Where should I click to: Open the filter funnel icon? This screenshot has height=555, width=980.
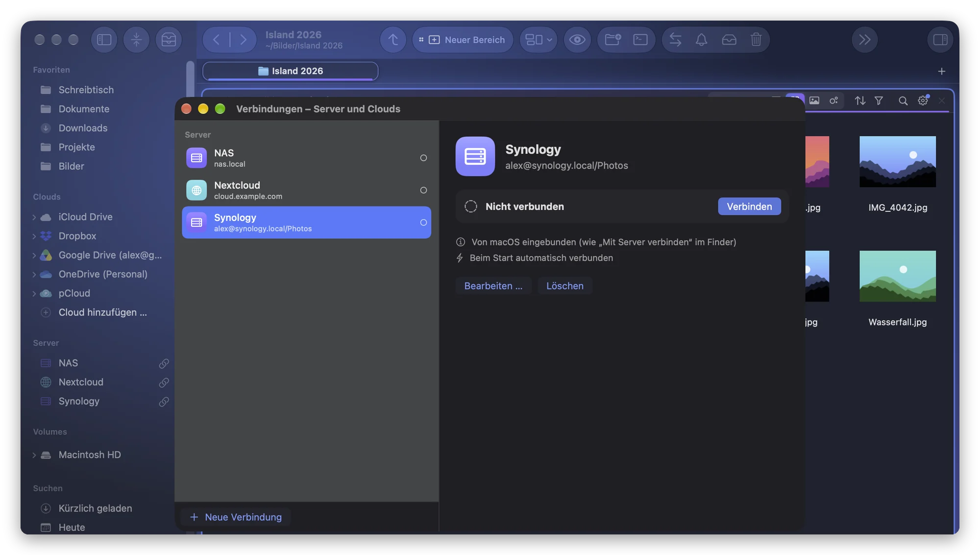879,101
